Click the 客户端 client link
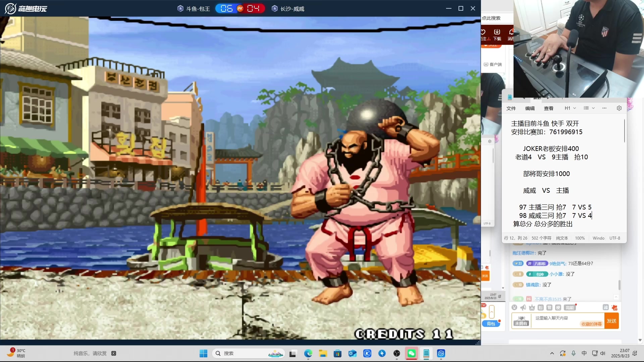This screenshot has width=644, height=362. pos(493,64)
